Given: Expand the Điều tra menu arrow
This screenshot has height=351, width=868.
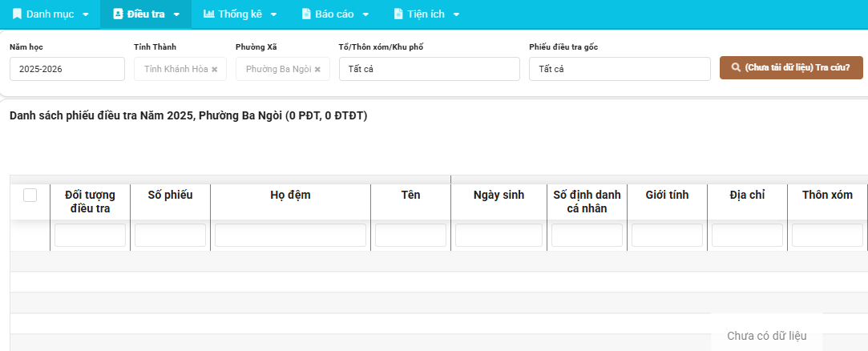Looking at the screenshot, I should 176,15.
